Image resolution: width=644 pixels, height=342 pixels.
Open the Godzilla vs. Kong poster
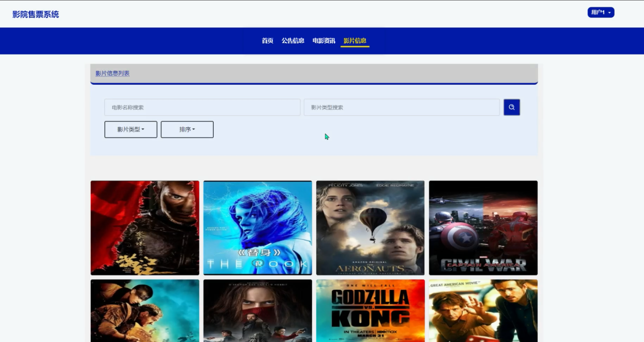[x=370, y=311]
